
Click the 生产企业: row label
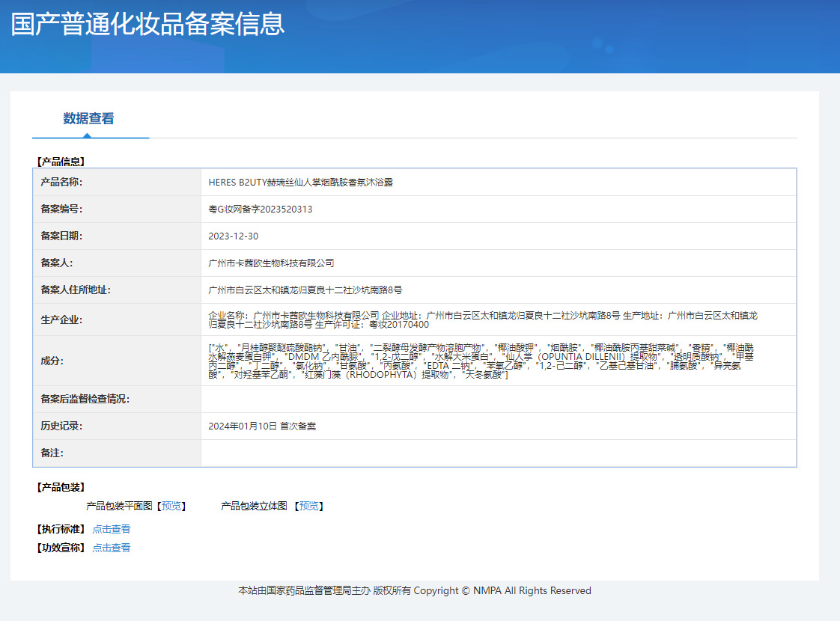click(x=61, y=319)
